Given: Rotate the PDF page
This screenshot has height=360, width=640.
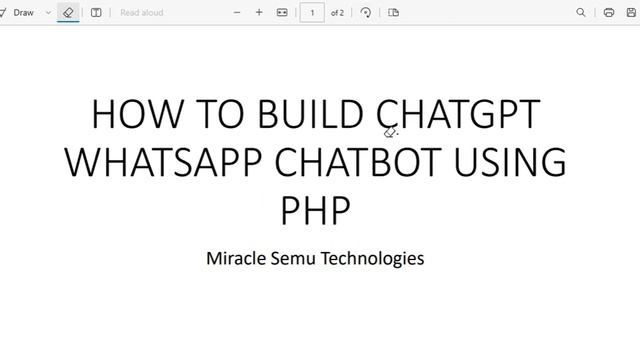Looking at the screenshot, I should tap(366, 13).
